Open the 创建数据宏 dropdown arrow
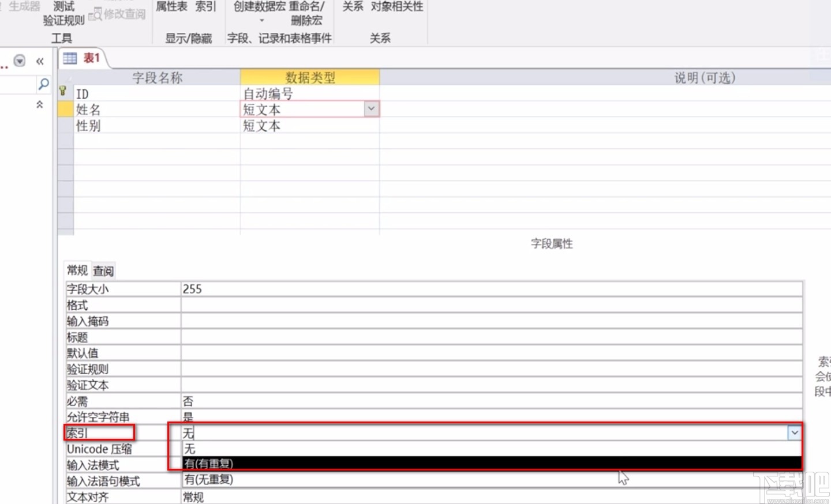Screen dimensions: 831x504 261,20
